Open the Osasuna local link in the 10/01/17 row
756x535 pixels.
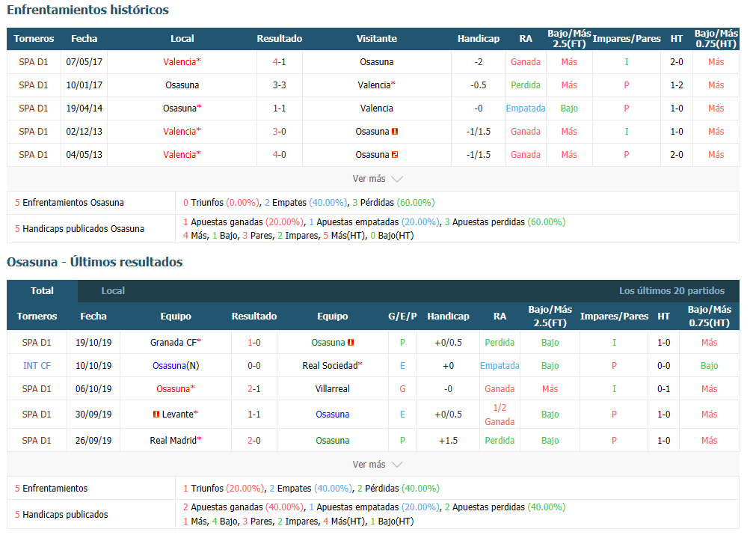pyautogui.click(x=182, y=85)
